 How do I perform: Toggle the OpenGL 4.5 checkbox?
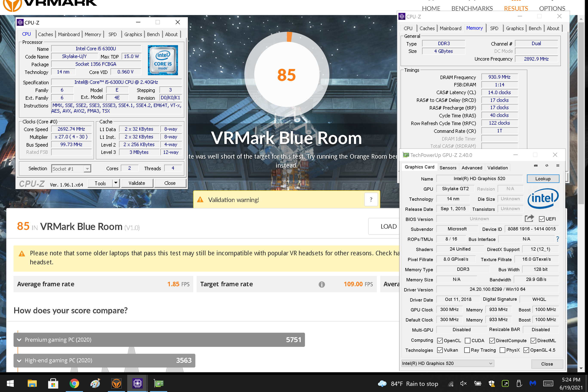[526, 350]
